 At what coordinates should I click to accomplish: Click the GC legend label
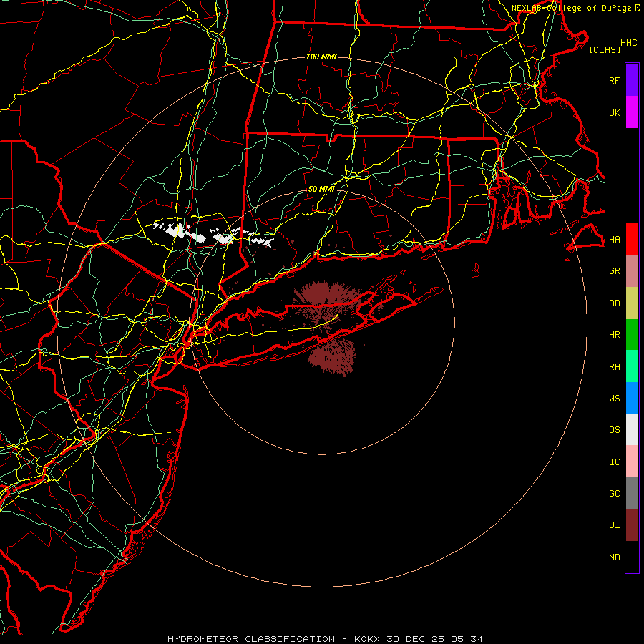pos(614,493)
